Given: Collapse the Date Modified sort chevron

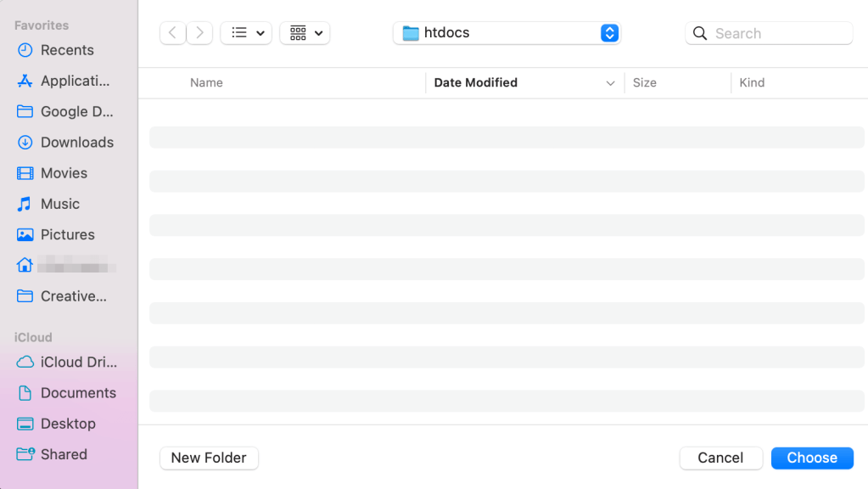Looking at the screenshot, I should click(610, 82).
